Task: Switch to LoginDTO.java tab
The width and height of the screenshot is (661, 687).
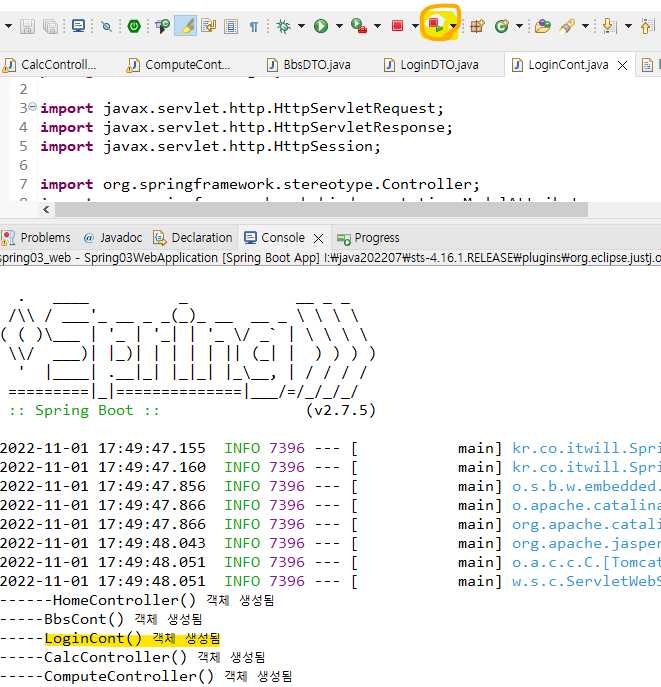Action: pos(431,65)
